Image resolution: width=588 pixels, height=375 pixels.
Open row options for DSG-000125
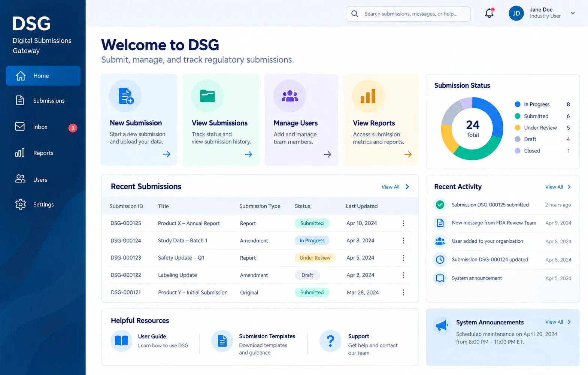pos(403,223)
